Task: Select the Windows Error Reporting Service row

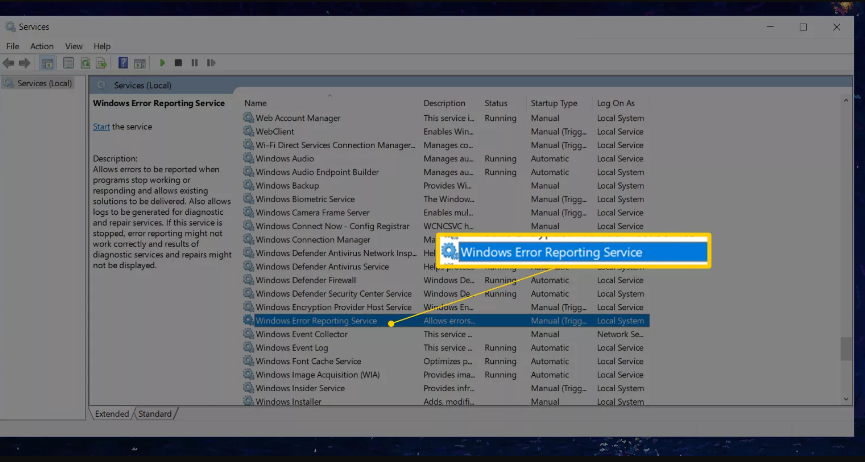Action: point(446,321)
